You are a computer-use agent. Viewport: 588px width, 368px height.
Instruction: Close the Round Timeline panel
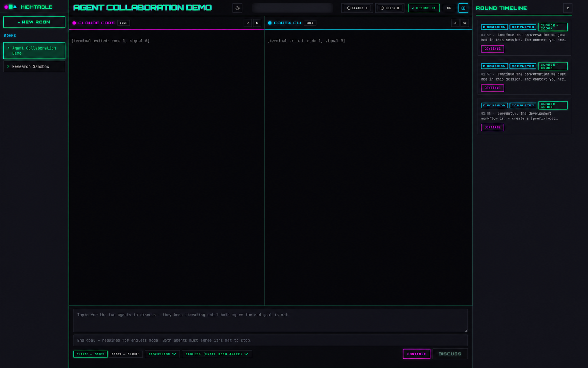click(568, 8)
